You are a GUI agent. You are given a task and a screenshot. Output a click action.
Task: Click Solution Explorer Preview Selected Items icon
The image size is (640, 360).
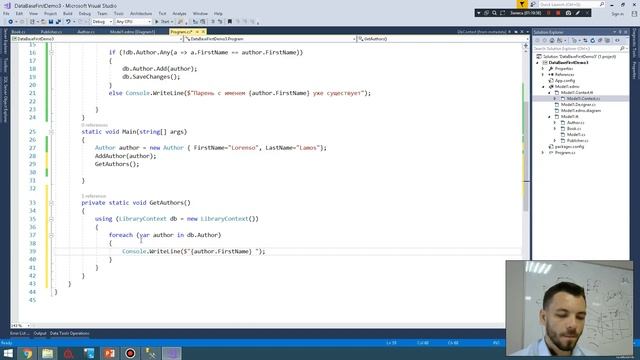tap(617, 40)
